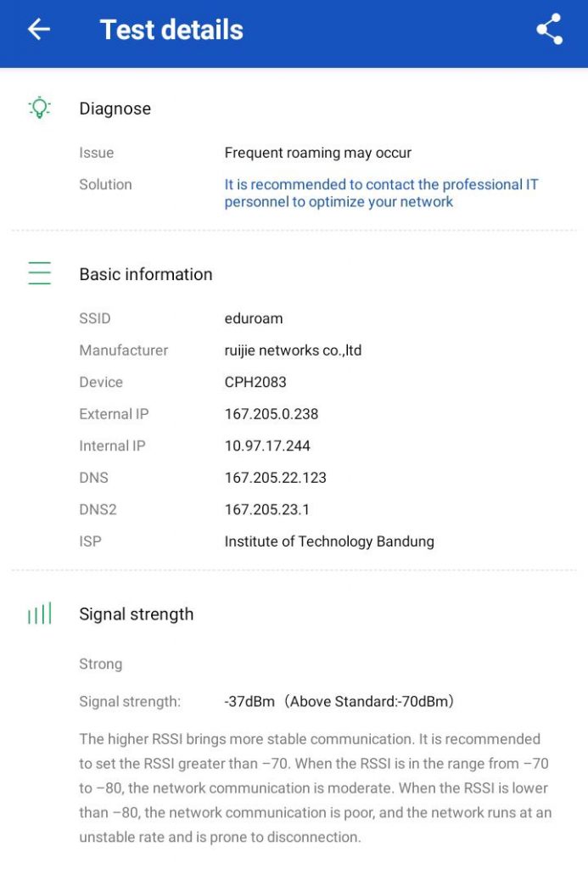The image size is (588, 869).
Task: Click the Signal strength bars icon
Action: click(39, 614)
